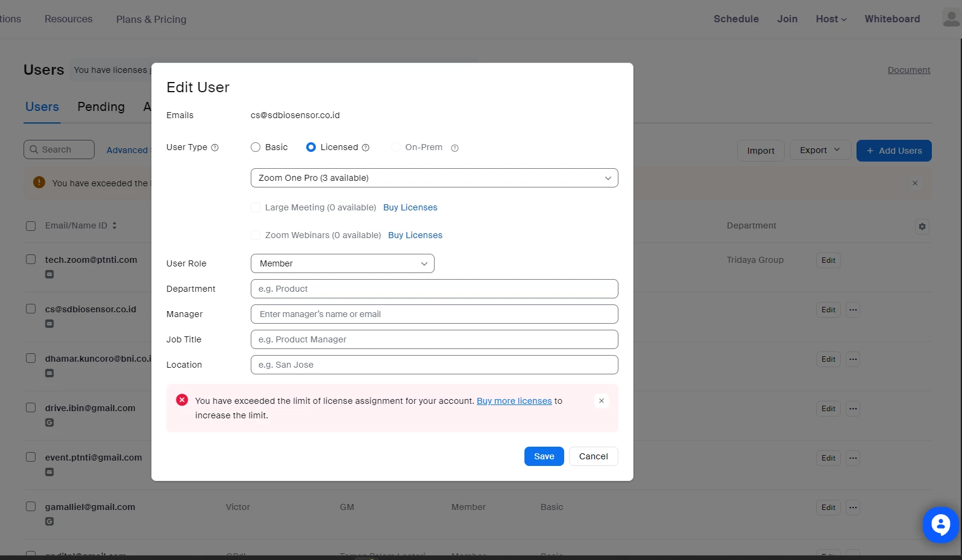Click into the users Search box
The image size is (962, 560).
coord(59,149)
